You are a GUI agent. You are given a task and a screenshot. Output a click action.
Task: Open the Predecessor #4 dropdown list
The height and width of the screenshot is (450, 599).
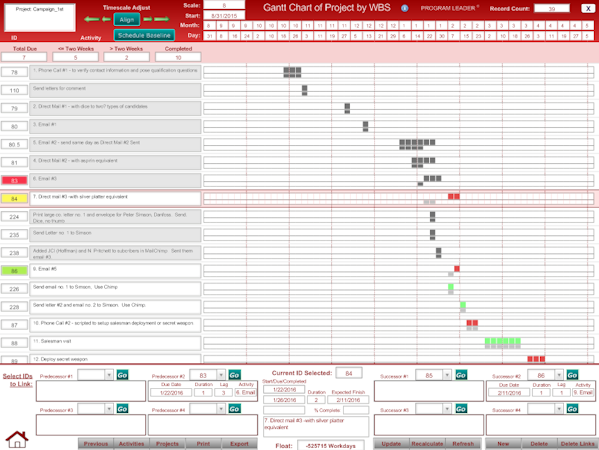coord(221,409)
